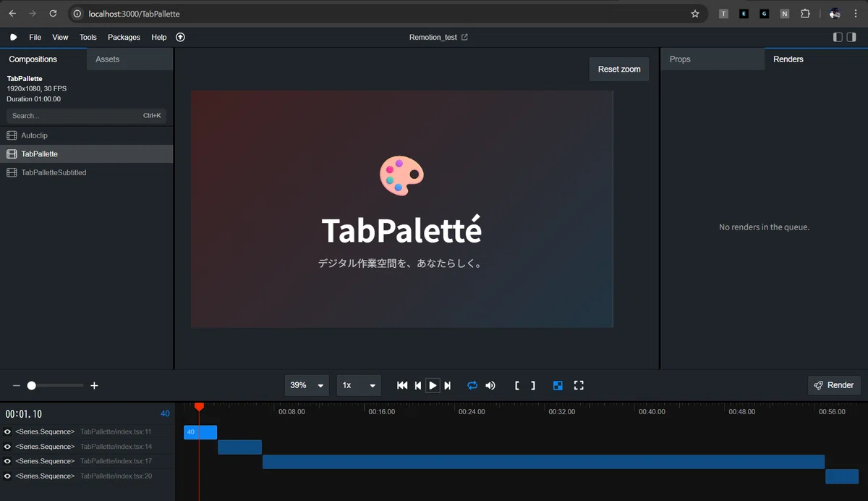Open the update available arrow icon

[181, 37]
